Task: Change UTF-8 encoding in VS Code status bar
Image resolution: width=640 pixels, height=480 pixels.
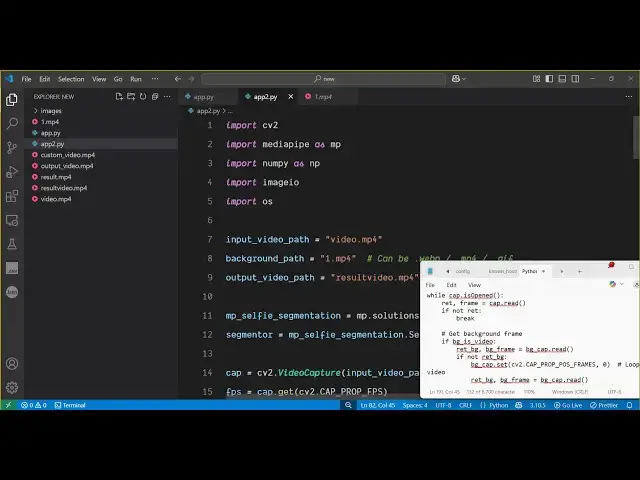Action: pyautogui.click(x=443, y=405)
